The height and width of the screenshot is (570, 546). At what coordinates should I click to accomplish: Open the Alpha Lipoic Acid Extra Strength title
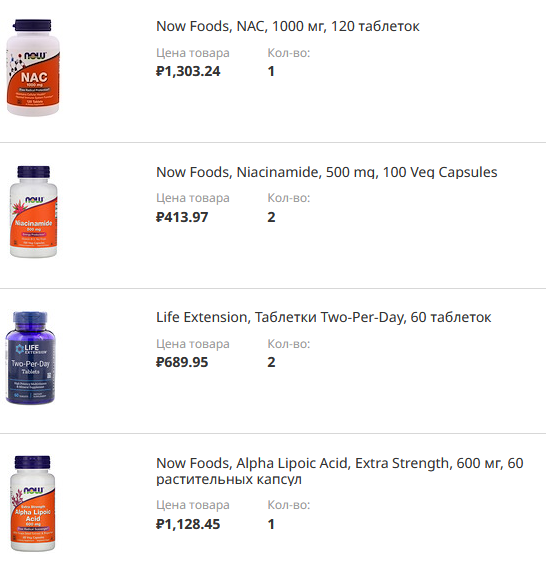click(340, 471)
